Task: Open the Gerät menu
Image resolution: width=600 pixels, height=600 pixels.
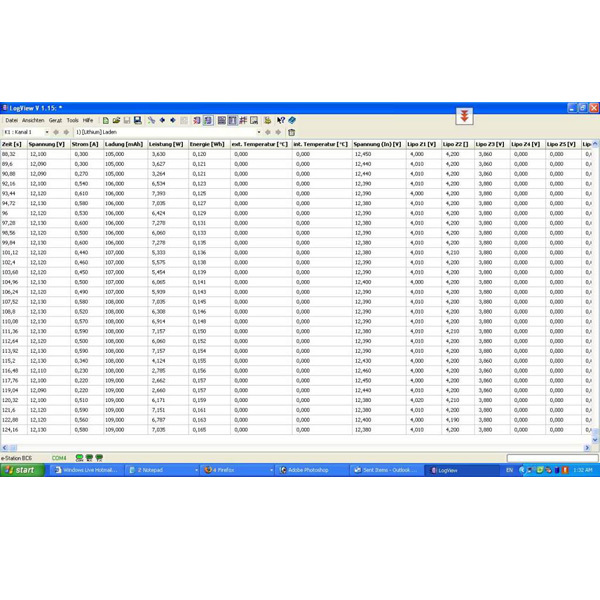Action: (x=55, y=121)
